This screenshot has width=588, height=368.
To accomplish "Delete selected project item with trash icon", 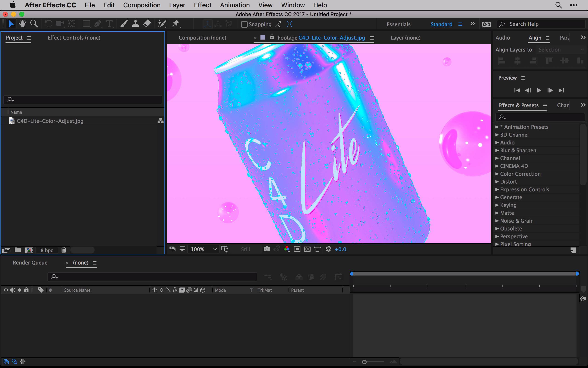I will 64,250.
